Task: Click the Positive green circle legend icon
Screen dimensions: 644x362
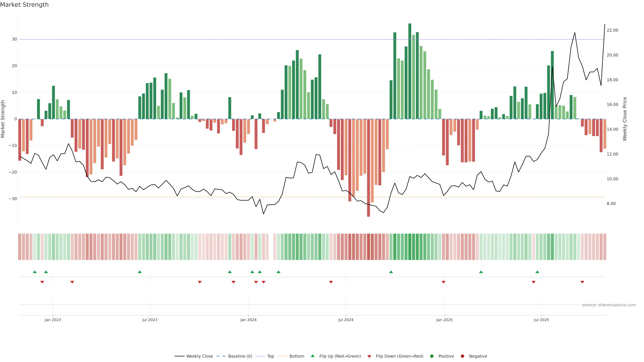Action: tap(432, 356)
